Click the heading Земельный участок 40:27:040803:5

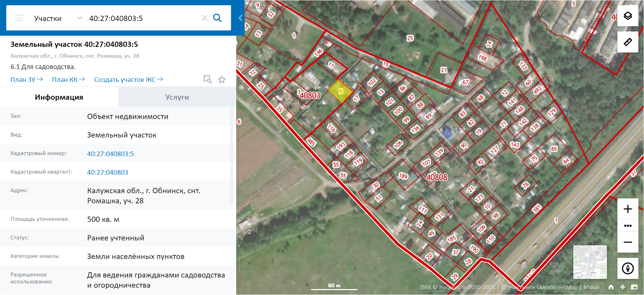[74, 44]
